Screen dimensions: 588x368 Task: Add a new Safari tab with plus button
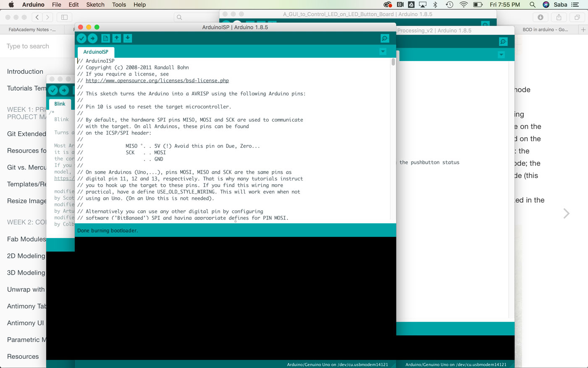click(583, 30)
